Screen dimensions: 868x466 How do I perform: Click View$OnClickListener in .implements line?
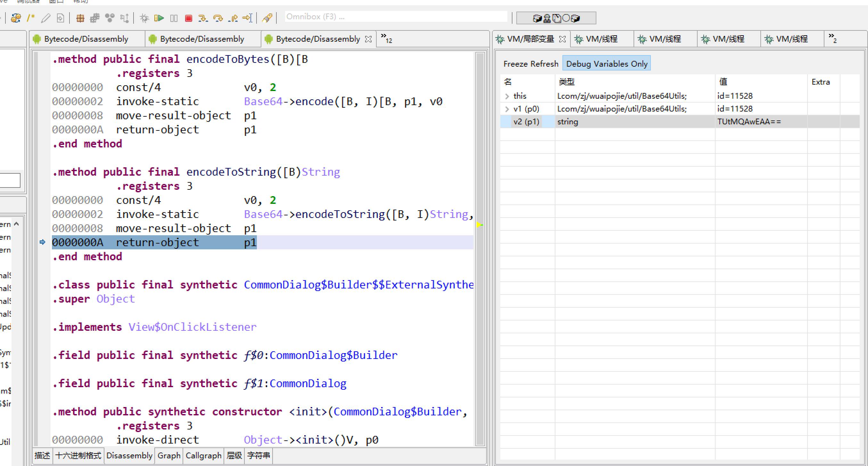192,327
